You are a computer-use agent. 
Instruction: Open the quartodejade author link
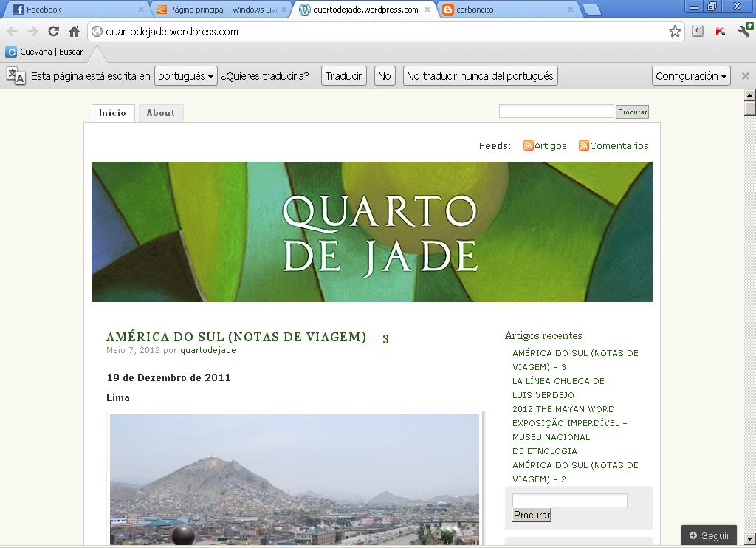pyautogui.click(x=208, y=350)
